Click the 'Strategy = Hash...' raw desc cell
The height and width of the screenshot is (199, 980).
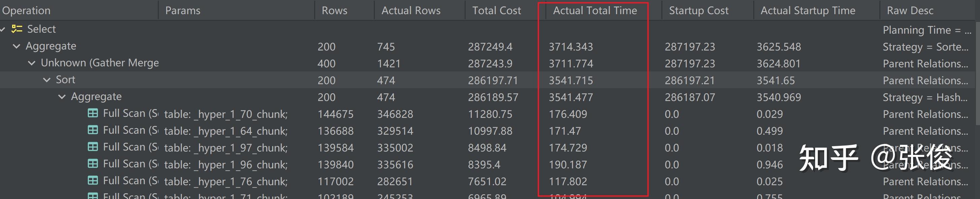tap(925, 97)
